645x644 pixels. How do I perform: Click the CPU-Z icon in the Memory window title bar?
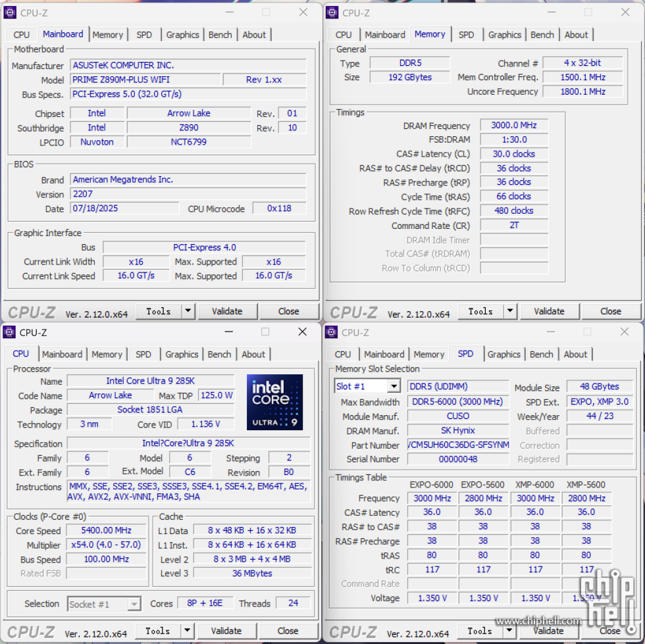pyautogui.click(x=333, y=12)
